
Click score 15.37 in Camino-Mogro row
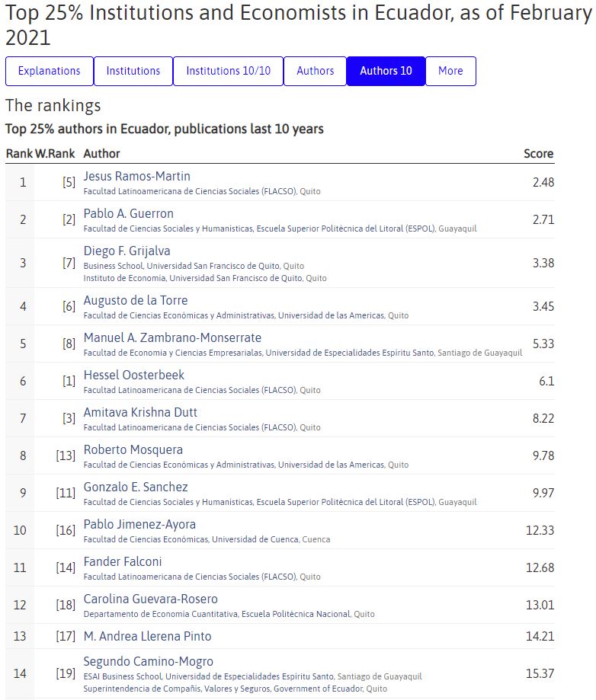(x=540, y=673)
